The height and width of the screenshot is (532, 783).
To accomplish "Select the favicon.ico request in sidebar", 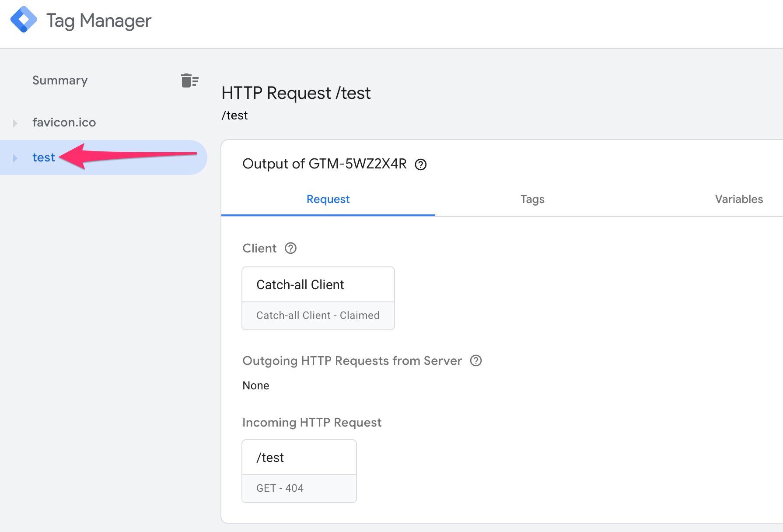I will [64, 122].
